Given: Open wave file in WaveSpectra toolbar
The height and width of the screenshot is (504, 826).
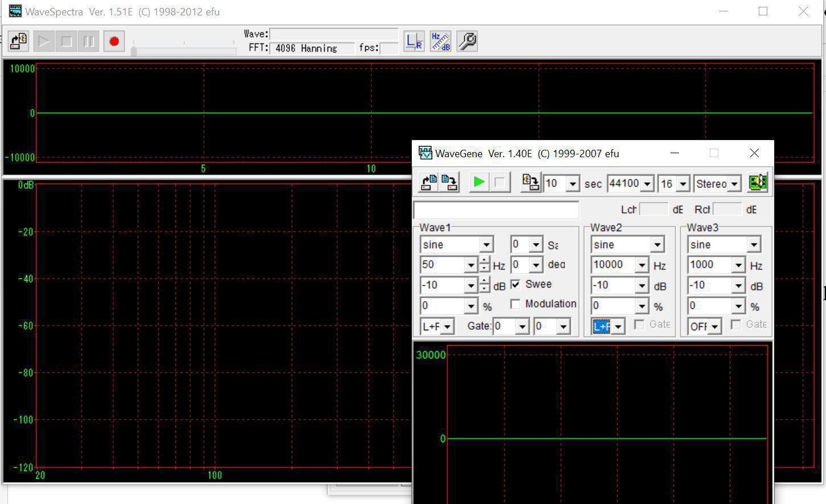Looking at the screenshot, I should (19, 42).
